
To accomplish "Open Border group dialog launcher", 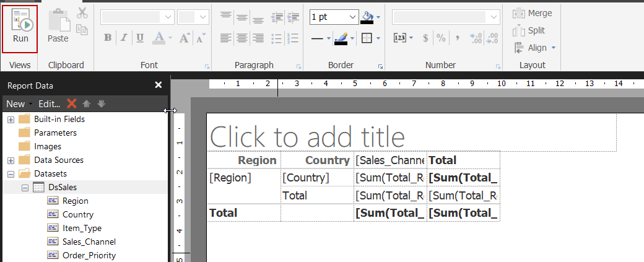I will pos(381,66).
